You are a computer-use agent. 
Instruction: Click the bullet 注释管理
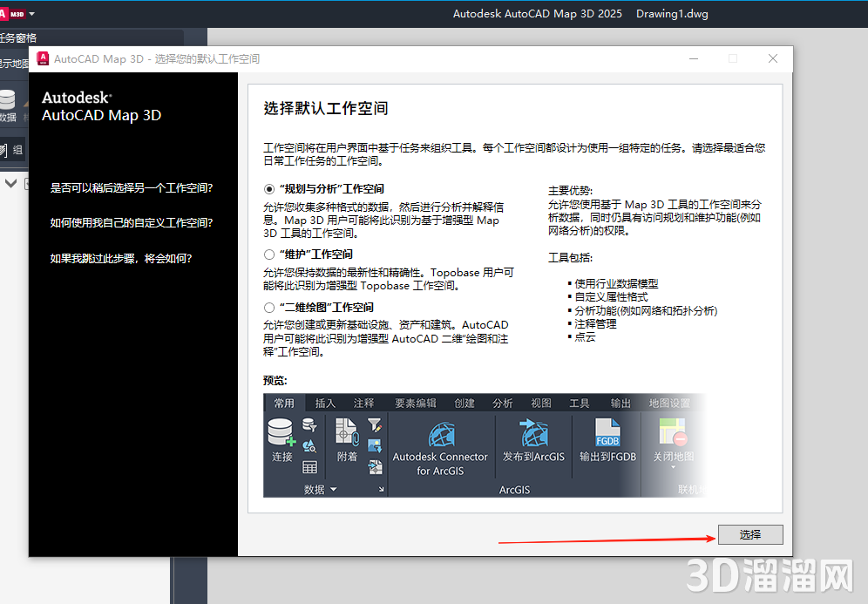tap(595, 324)
